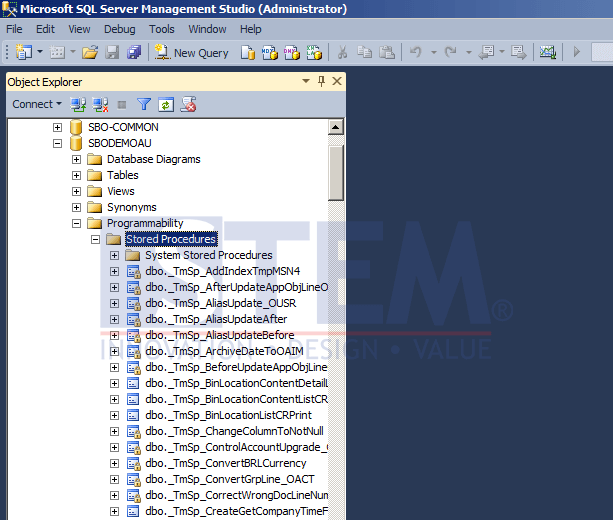Screen dimensions: 613x520
Task: Click the Activity Monitor icon
Action: tap(548, 52)
